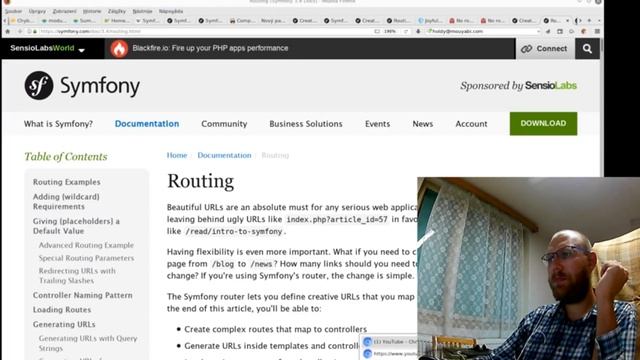Click the 190% zoom level indicator
Screen dimensions: 640x360
[x=390, y=31]
